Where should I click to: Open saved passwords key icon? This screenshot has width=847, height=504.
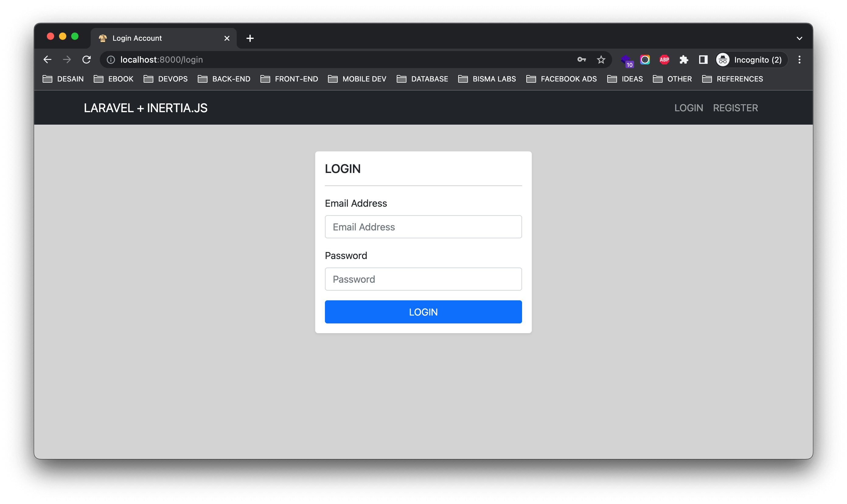click(x=581, y=60)
